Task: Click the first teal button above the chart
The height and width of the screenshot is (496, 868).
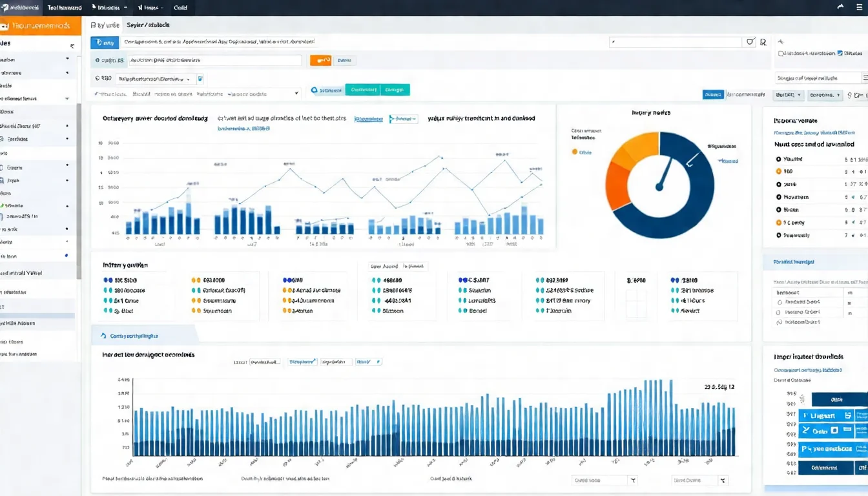Action: [x=362, y=90]
